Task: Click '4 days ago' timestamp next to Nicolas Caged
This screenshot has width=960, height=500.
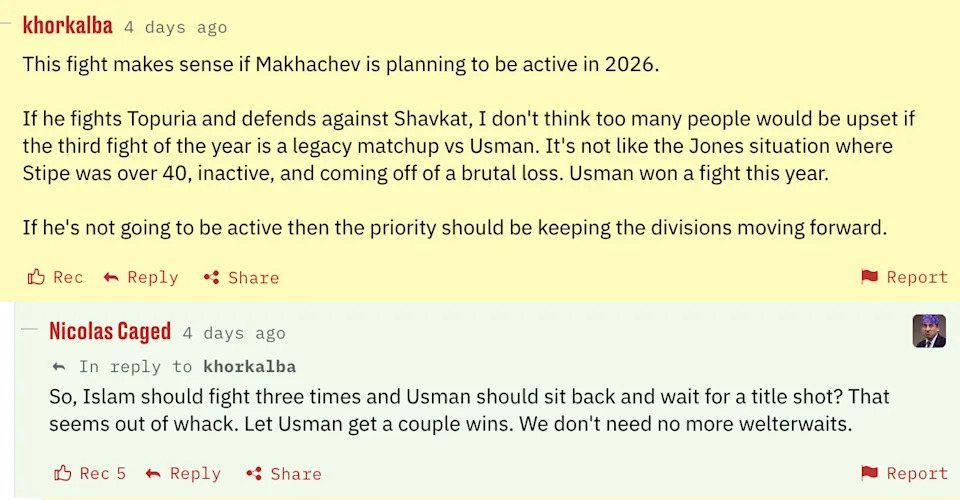Action: (x=233, y=333)
